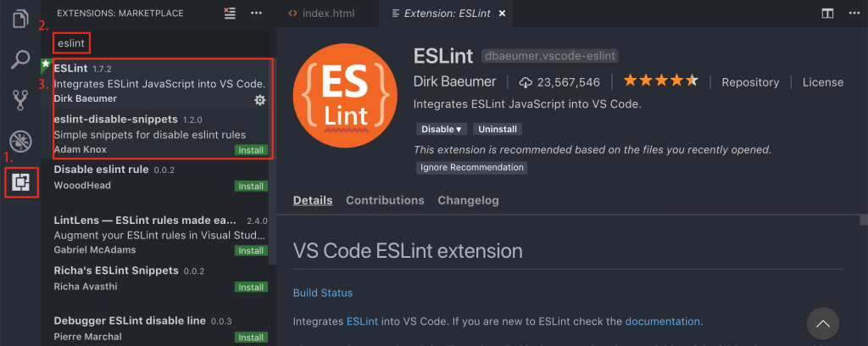Open the Disable dropdown
868x346 pixels.
(x=441, y=129)
